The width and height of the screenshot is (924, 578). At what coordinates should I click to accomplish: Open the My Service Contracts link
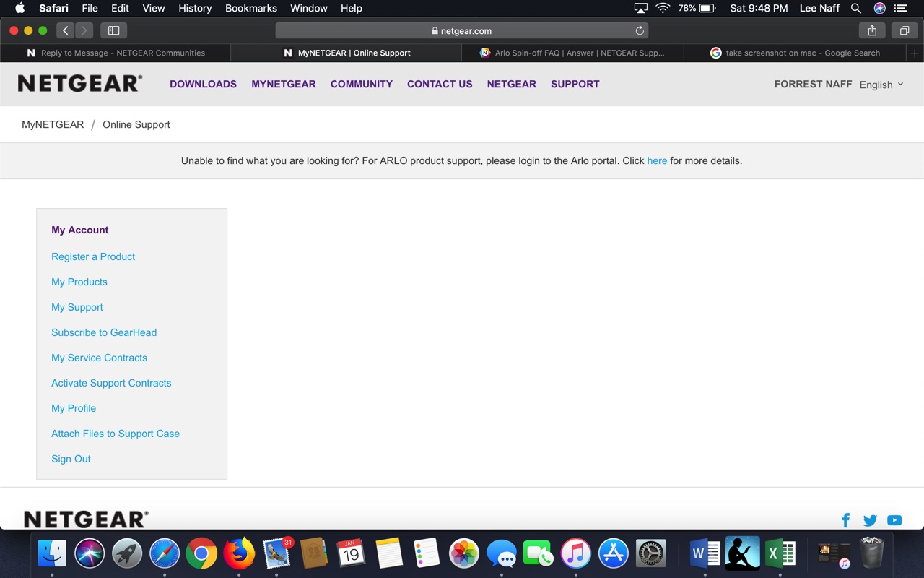(x=99, y=358)
